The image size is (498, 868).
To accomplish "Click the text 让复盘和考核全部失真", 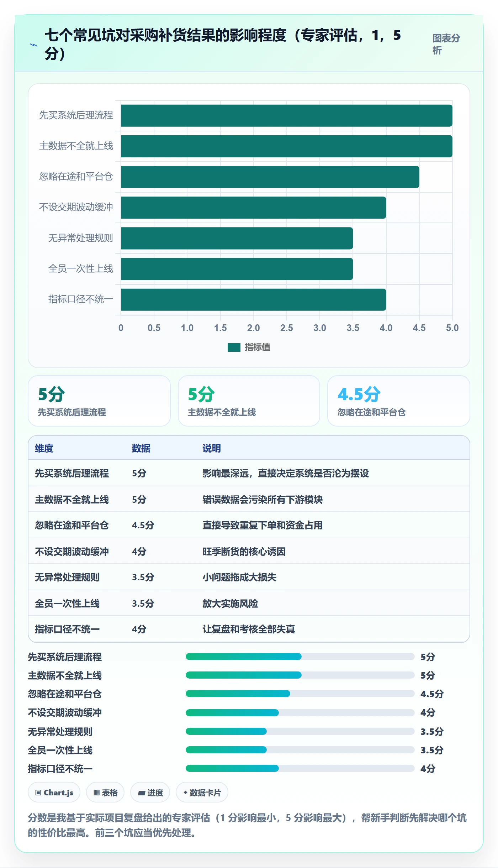I will click(249, 629).
